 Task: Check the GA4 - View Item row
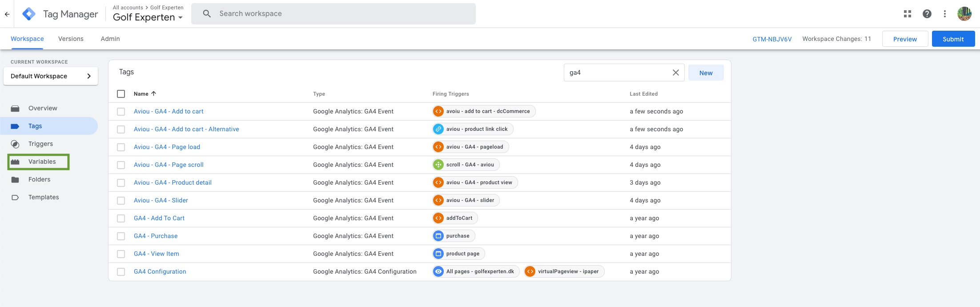pyautogui.click(x=121, y=254)
